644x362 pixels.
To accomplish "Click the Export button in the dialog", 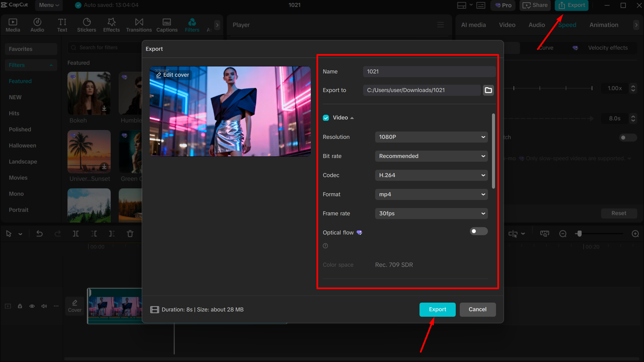I will 437,309.
